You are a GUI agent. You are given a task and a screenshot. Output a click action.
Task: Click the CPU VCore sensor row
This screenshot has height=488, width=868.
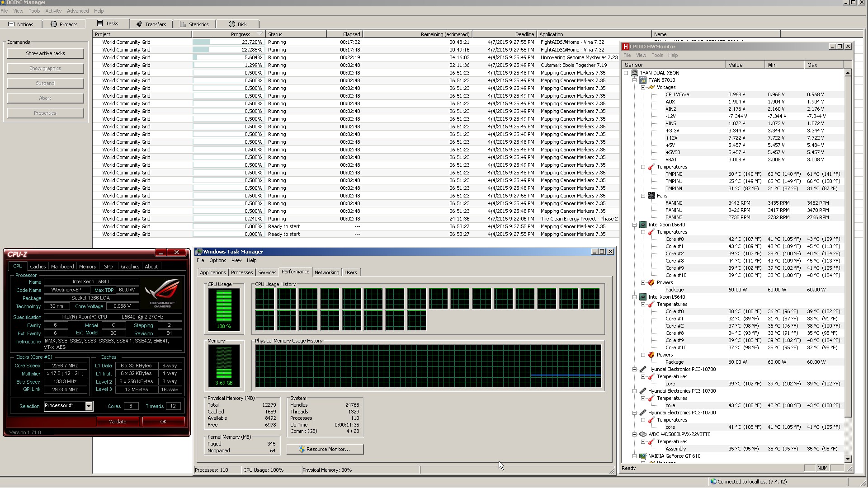733,94
